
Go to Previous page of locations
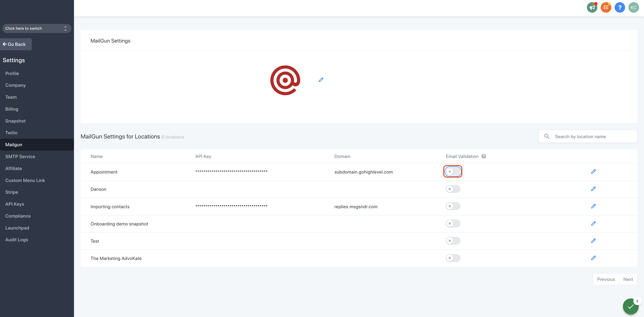pyautogui.click(x=606, y=279)
